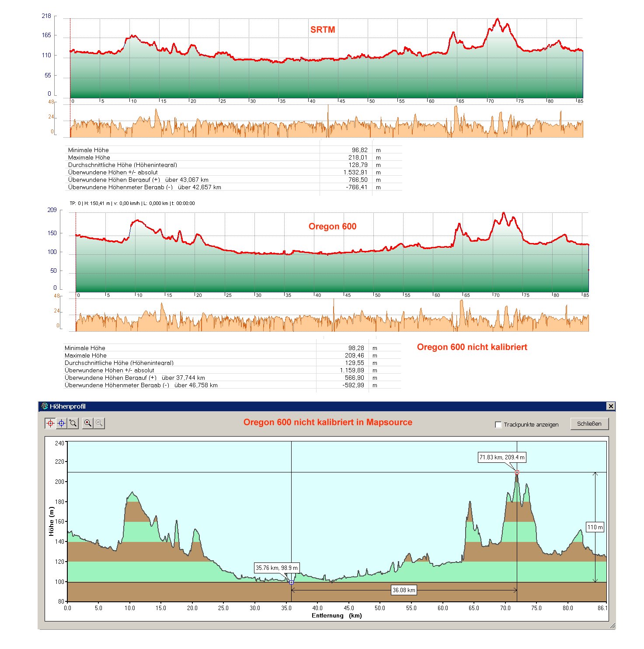Image resolution: width=644 pixels, height=649 pixels.
Task: Click the resize grip of Höhenprofil window
Action: tap(612, 626)
